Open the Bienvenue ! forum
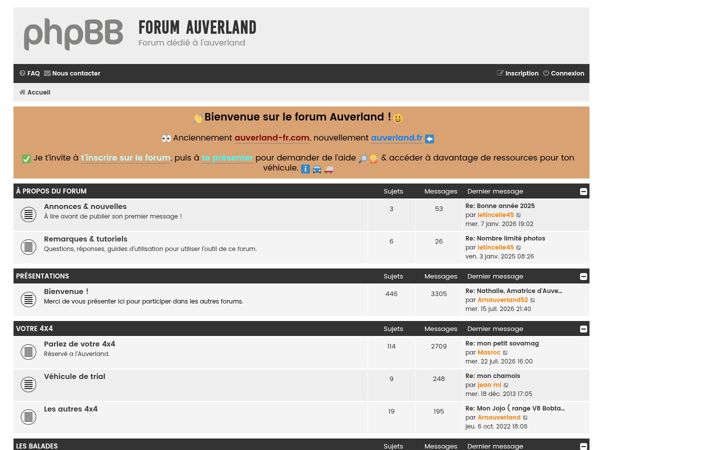This screenshot has height=450, width=720. pyautogui.click(x=66, y=292)
